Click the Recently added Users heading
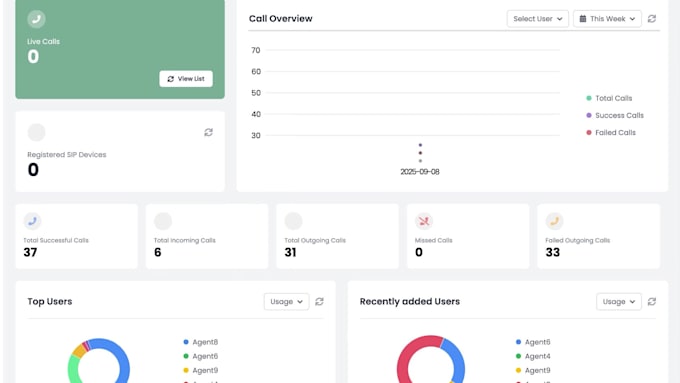The image size is (680, 383). pyautogui.click(x=410, y=301)
